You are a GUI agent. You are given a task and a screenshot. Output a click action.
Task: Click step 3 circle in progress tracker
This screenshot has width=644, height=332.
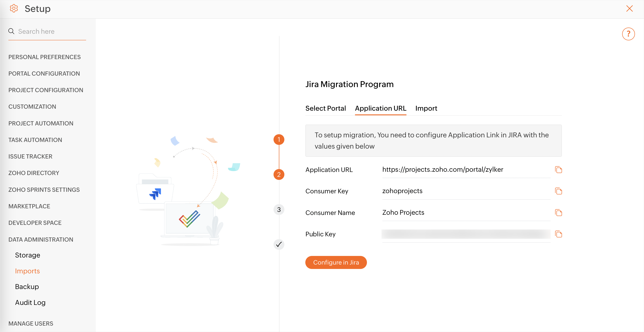point(279,209)
